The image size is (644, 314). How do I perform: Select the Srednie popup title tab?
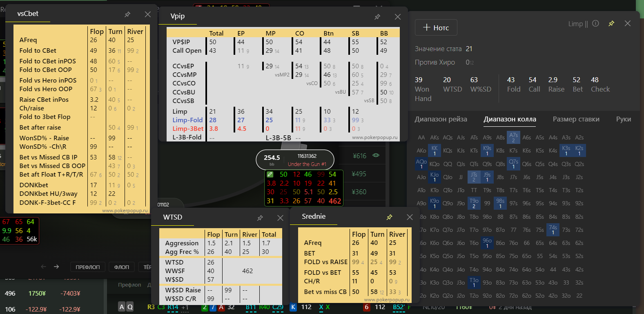[314, 216]
